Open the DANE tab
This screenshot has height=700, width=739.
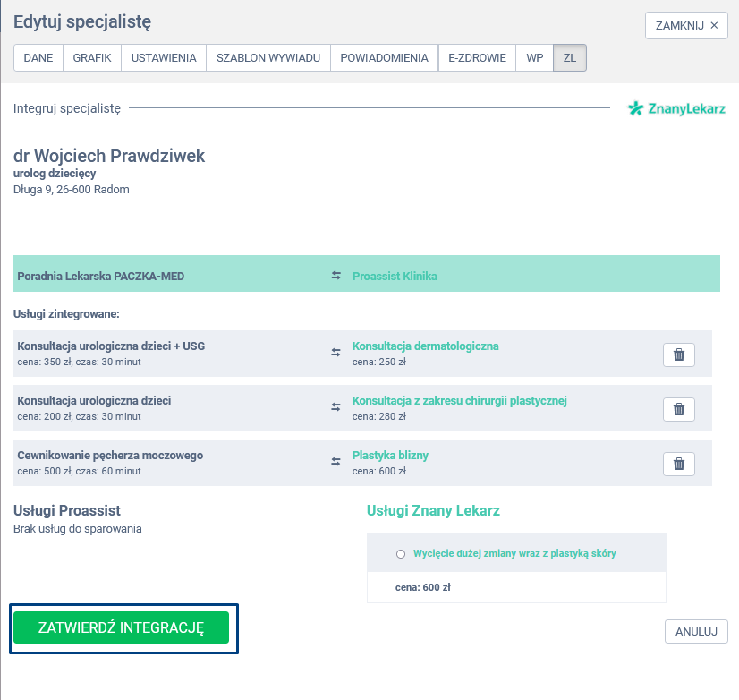(38, 58)
